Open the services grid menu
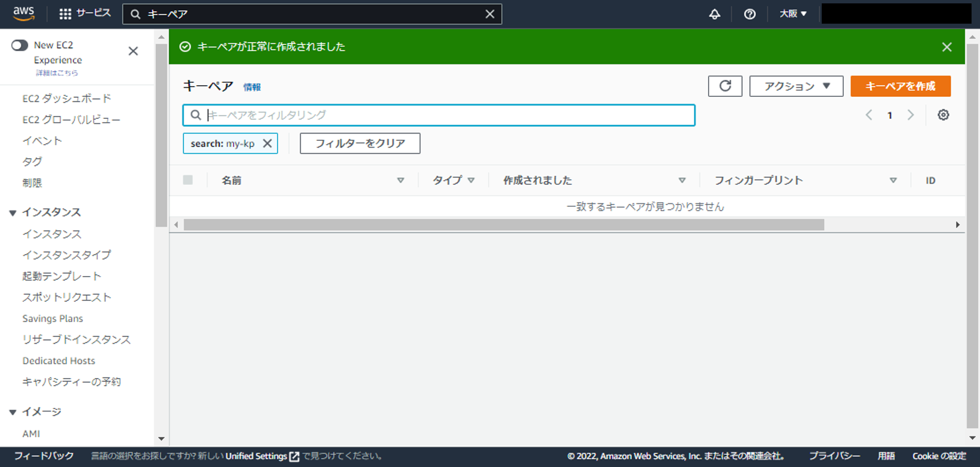The image size is (980, 467). (x=65, y=14)
